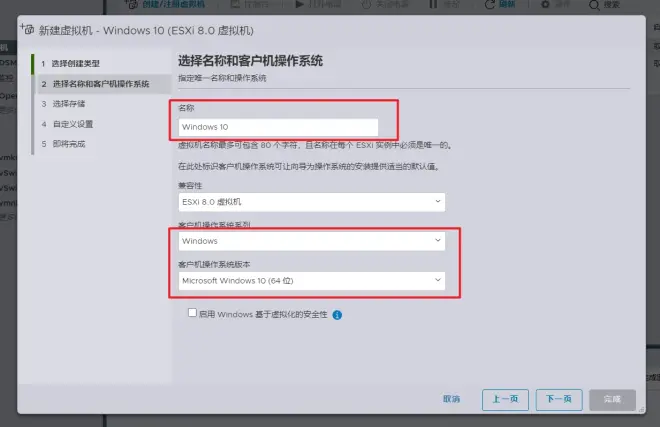Screen dimensions: 660x427
Task: Click the shut down power icon in background toolbar
Action: pos(367,4)
